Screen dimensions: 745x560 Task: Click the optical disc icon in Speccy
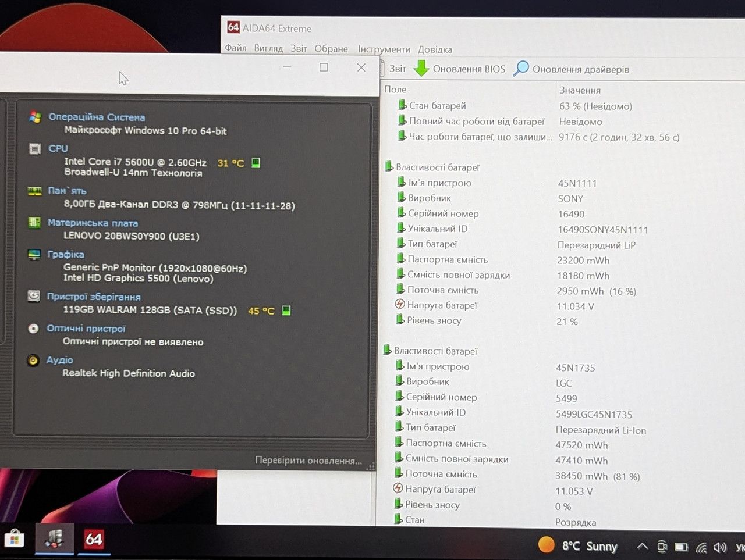(x=34, y=329)
